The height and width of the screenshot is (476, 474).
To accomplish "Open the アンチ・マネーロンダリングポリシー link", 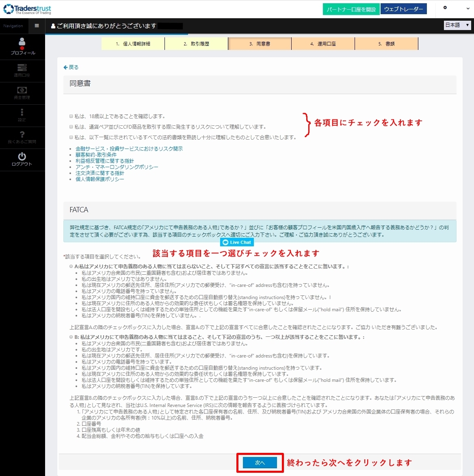I will pos(117,167).
